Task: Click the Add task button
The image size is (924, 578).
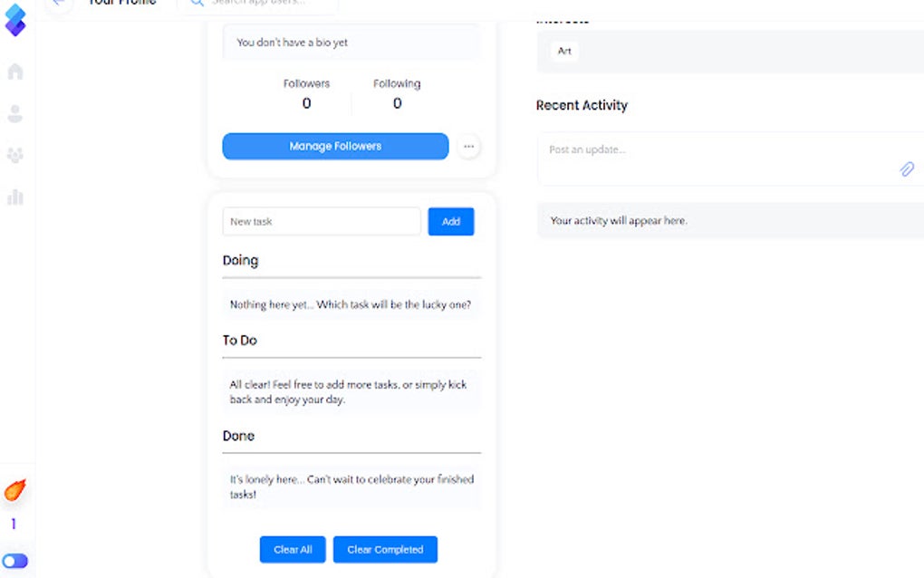Action: point(451,222)
